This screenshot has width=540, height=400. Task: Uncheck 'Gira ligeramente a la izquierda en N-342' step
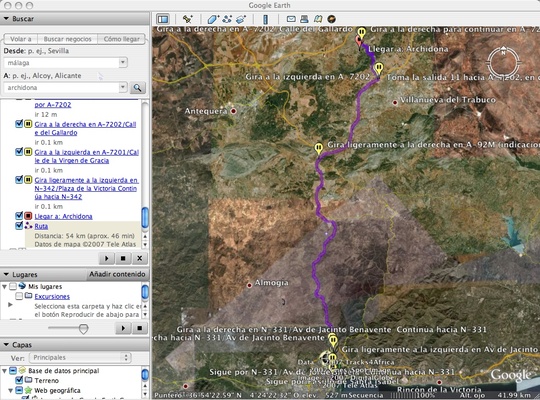click(x=19, y=180)
